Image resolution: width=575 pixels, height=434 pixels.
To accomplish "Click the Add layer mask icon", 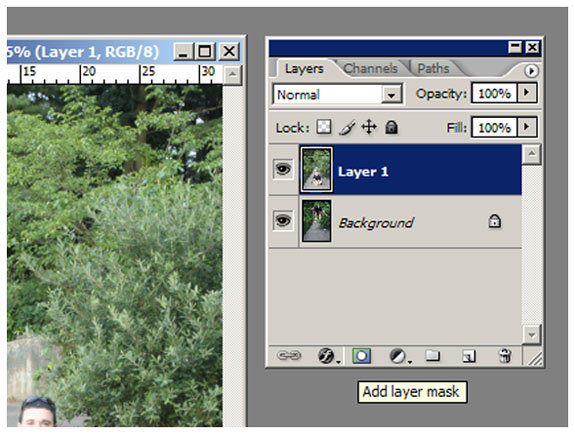I will click(x=361, y=355).
